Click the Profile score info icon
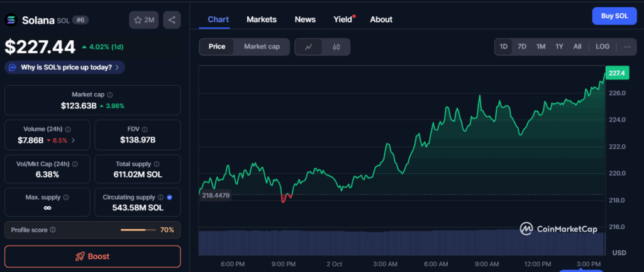644x272 pixels. tap(52, 230)
